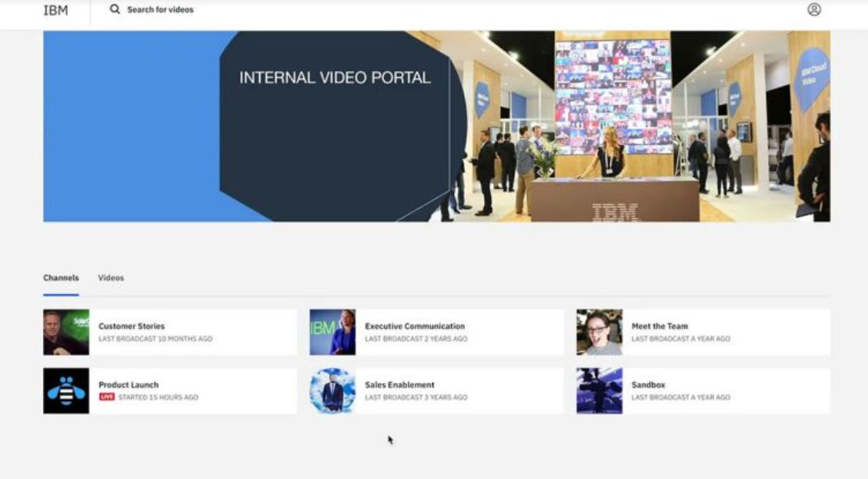
Task: Open the Customer Stories channel thumbnail
Action: (68, 332)
